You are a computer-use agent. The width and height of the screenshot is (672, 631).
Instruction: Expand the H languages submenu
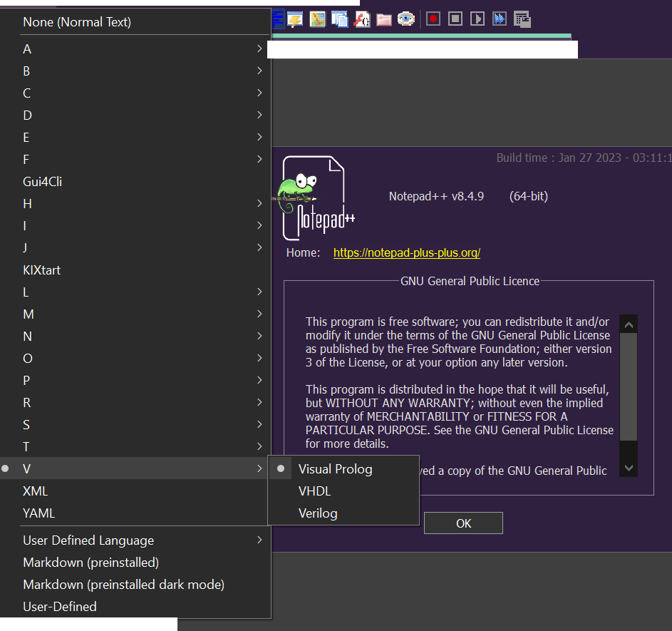[x=135, y=204]
